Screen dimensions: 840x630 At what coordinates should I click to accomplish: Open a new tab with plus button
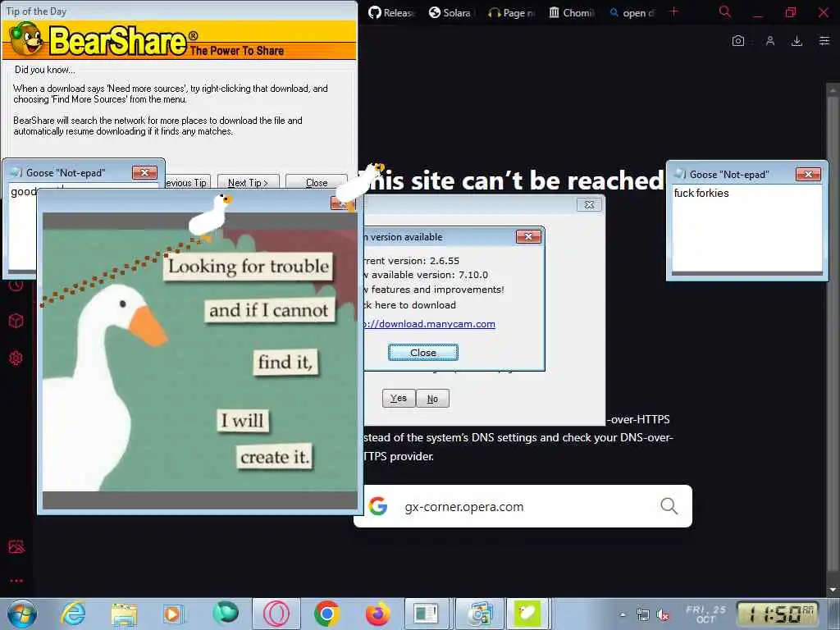(x=674, y=11)
